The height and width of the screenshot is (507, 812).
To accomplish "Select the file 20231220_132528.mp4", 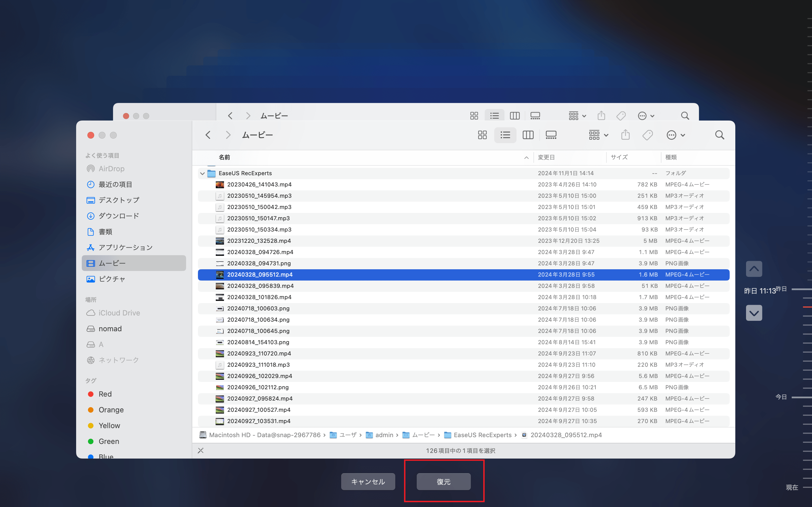I will (259, 241).
